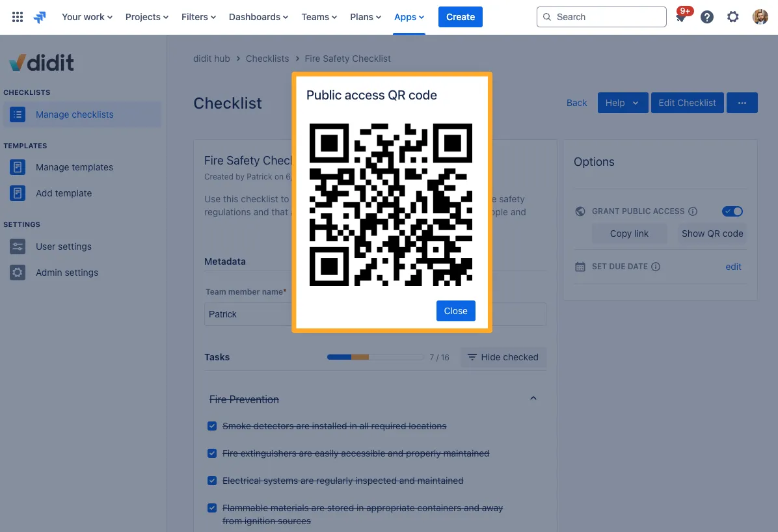Viewport: 778px width, 532px height.
Task: Select Manage checklists in sidebar
Action: 83,114
